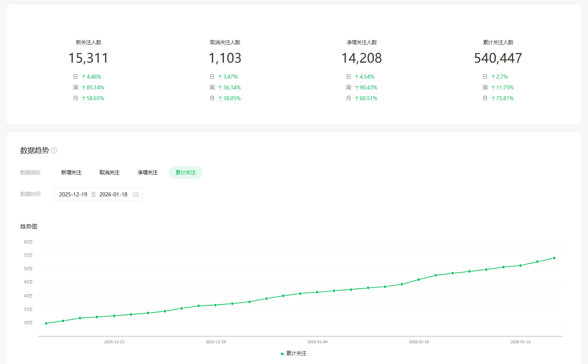Click the 1,103 unfollow count figure

coord(225,58)
